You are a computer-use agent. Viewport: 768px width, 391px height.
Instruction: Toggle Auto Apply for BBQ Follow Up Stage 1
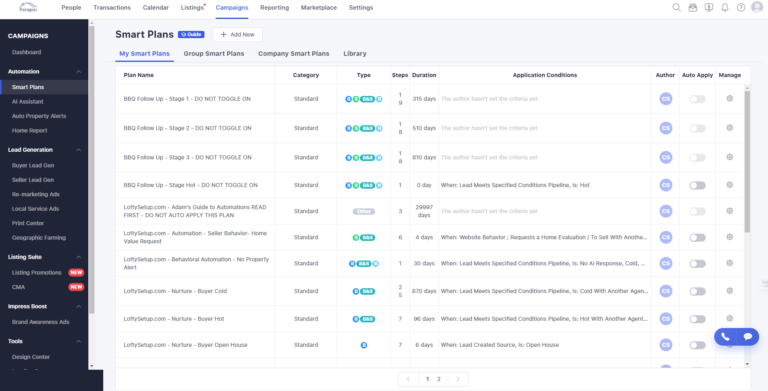pos(697,99)
